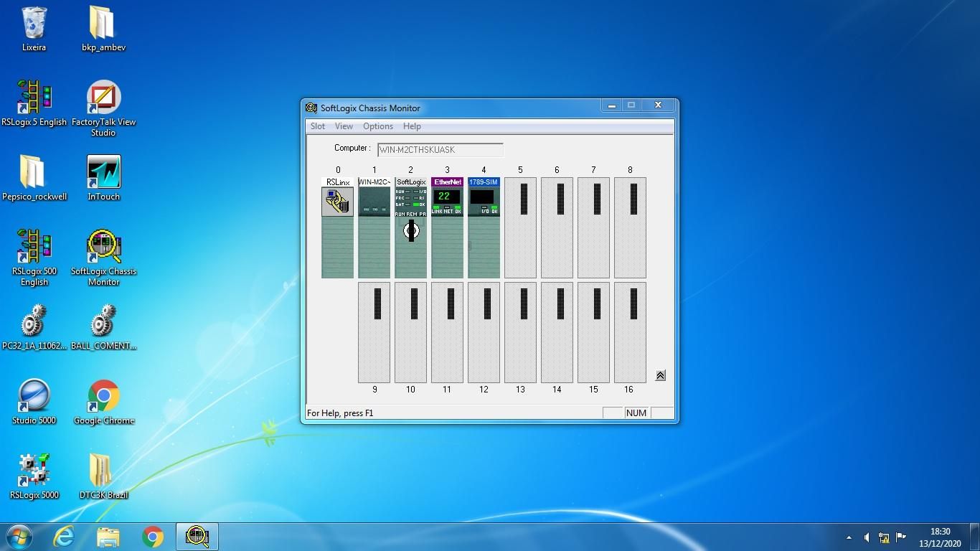Open the Options menu
Image resolution: width=980 pixels, height=551 pixels.
(x=377, y=126)
